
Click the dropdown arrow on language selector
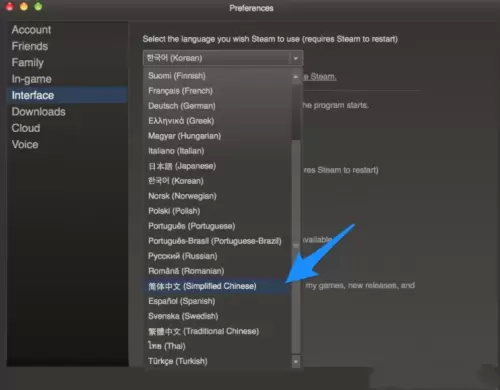[296, 58]
